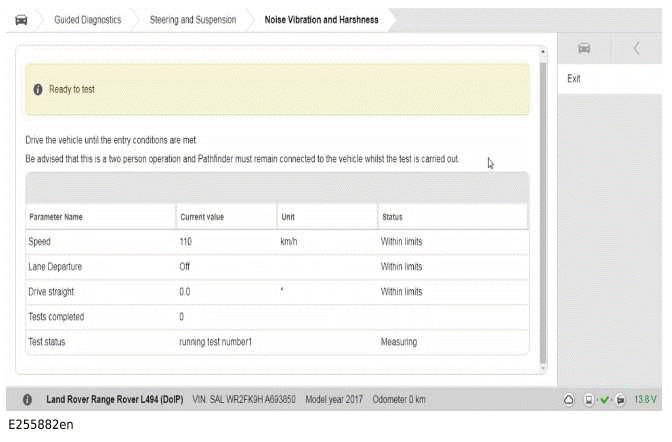
Task: Click the Parameter Name column header
Action: point(56,216)
